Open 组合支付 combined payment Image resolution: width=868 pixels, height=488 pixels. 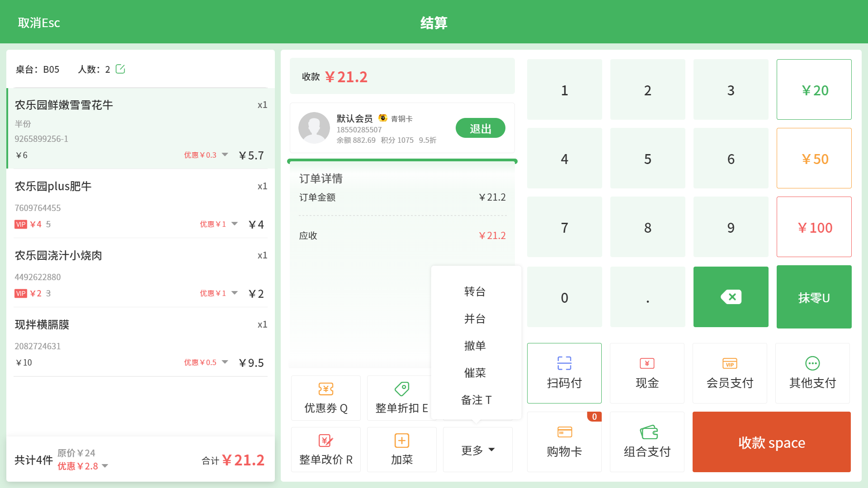tap(647, 442)
